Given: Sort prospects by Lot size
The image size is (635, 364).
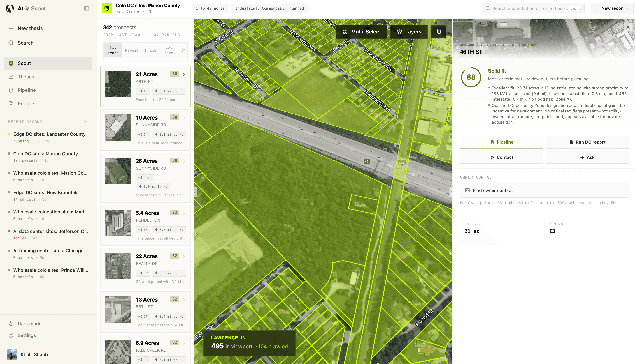Looking at the screenshot, I should pyautogui.click(x=169, y=50).
